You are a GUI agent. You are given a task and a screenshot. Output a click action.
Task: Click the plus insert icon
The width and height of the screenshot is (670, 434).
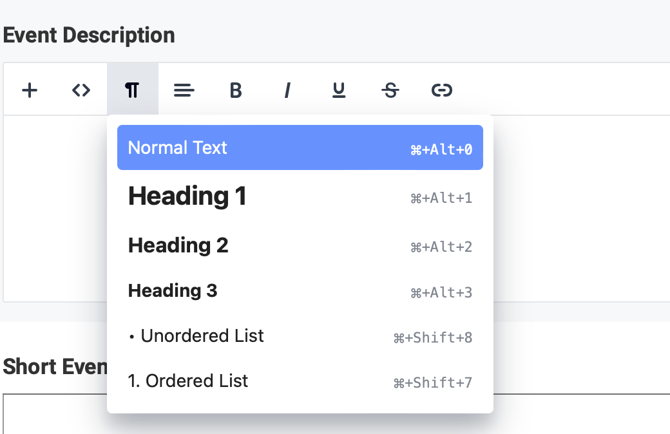coord(30,90)
